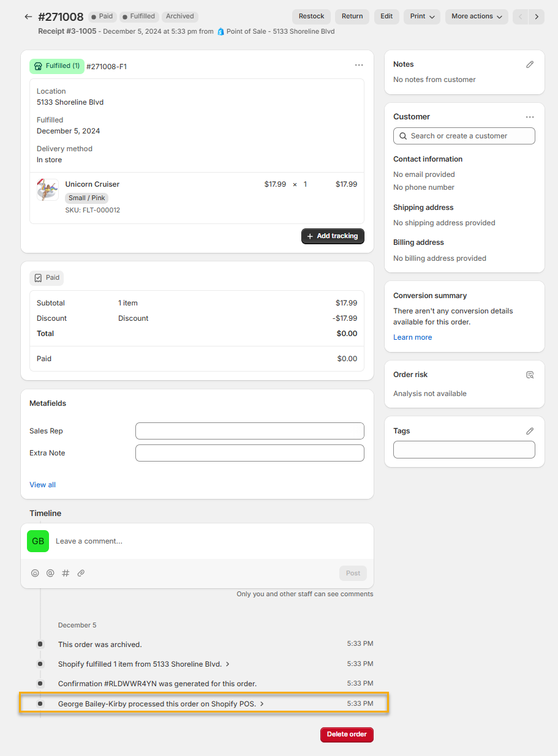558x756 pixels.
Task: Go to the next order arrow
Action: coord(537,17)
